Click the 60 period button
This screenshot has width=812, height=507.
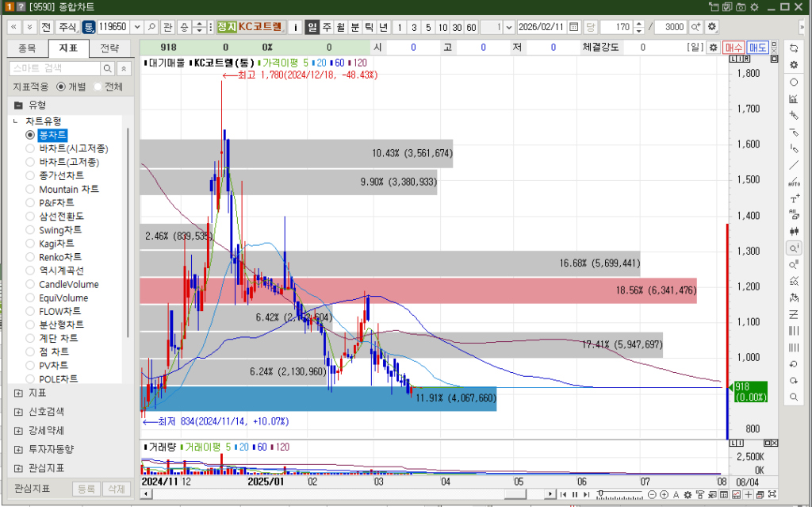coord(471,27)
